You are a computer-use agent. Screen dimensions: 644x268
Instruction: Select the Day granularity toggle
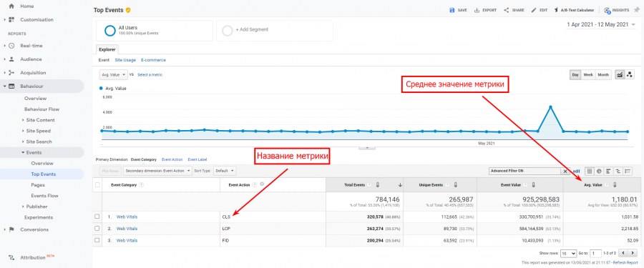coord(575,75)
